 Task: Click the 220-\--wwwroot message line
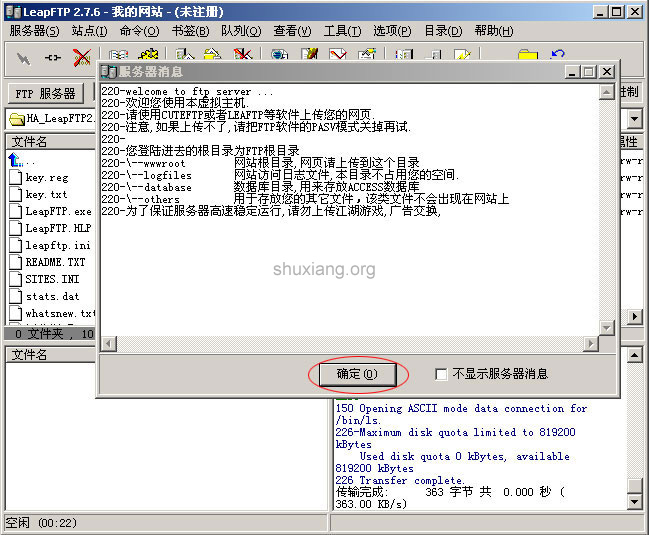pos(261,163)
